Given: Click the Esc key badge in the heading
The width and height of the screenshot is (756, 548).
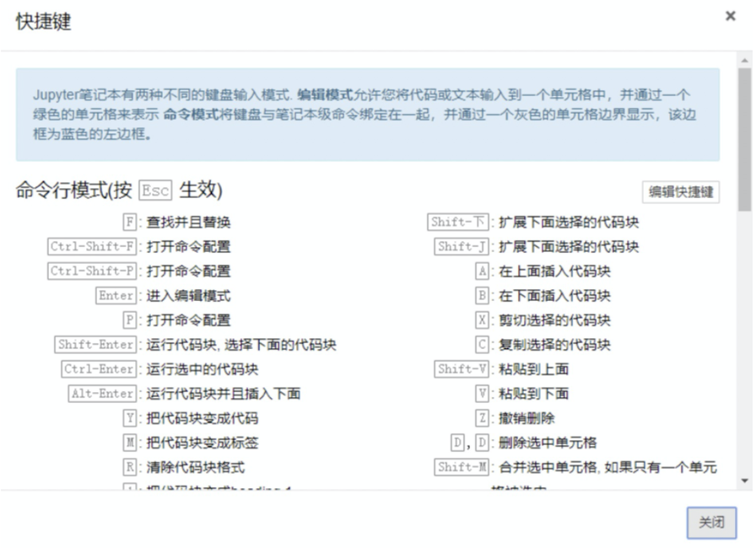Looking at the screenshot, I should pos(155,191).
